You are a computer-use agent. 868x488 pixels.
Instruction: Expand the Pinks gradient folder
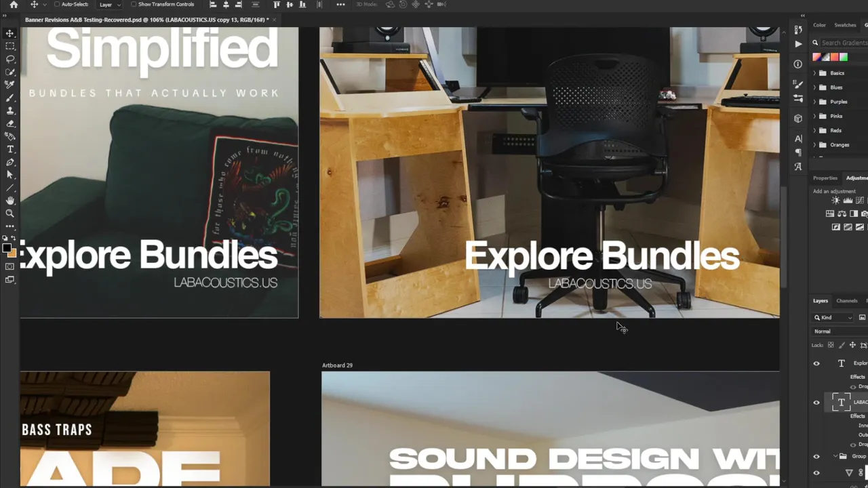click(814, 116)
